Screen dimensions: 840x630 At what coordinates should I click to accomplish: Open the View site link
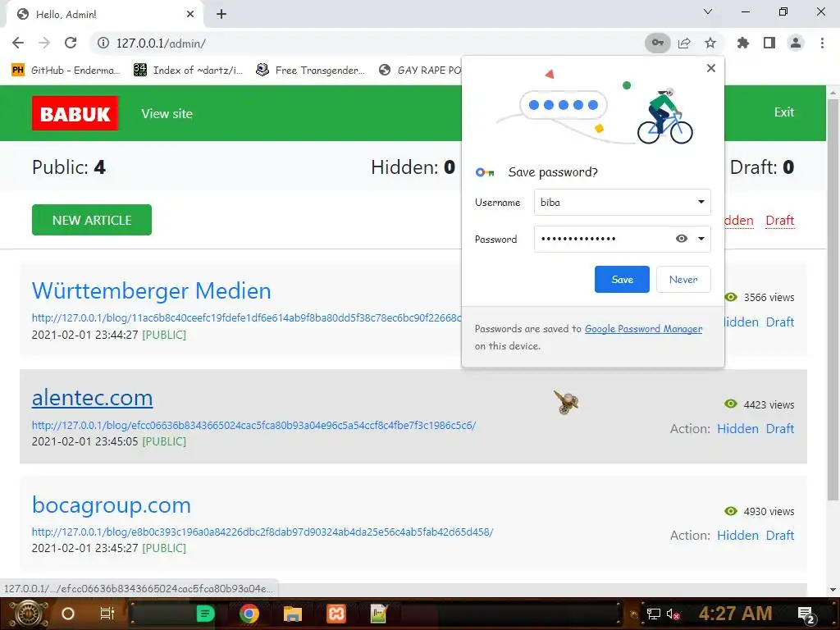[x=167, y=113]
